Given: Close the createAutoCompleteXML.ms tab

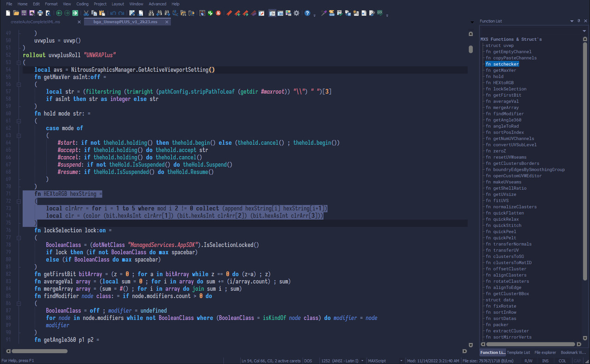Looking at the screenshot, I should (x=79, y=22).
